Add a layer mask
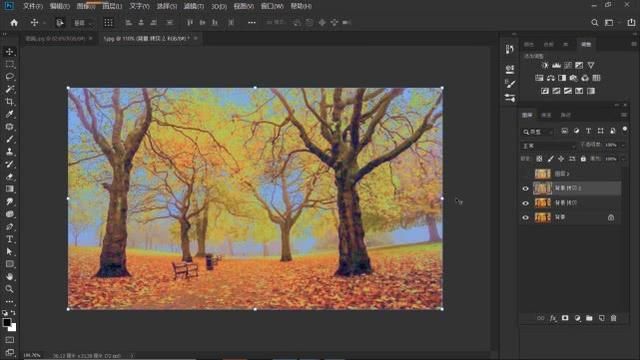Screen dimensions: 640x360 pos(565,318)
